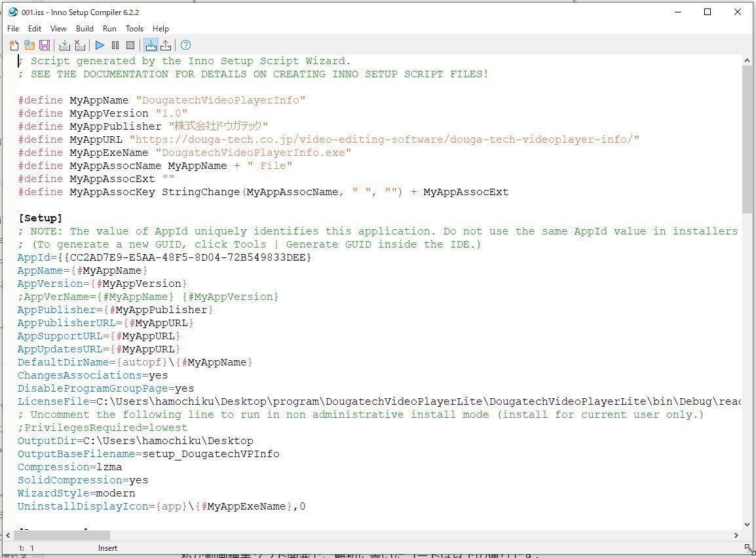Open the File menu
This screenshot has width=756, height=558.
(13, 29)
